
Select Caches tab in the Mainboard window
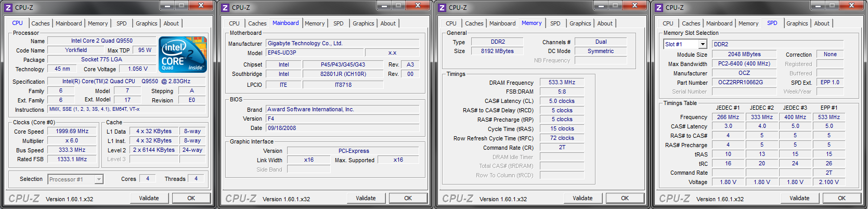pyautogui.click(x=257, y=23)
